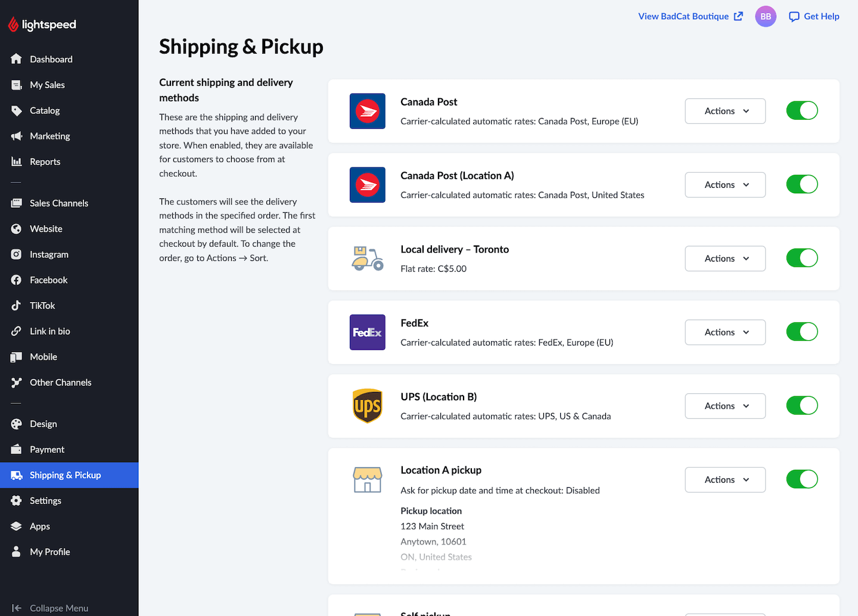Image resolution: width=858 pixels, height=616 pixels.
Task: Click the Sales Channels icon
Action: [x=16, y=203]
